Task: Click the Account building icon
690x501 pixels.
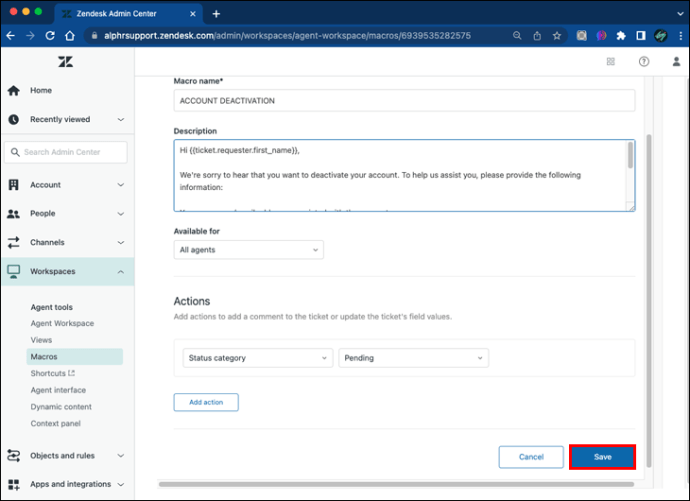Action: pyautogui.click(x=14, y=185)
